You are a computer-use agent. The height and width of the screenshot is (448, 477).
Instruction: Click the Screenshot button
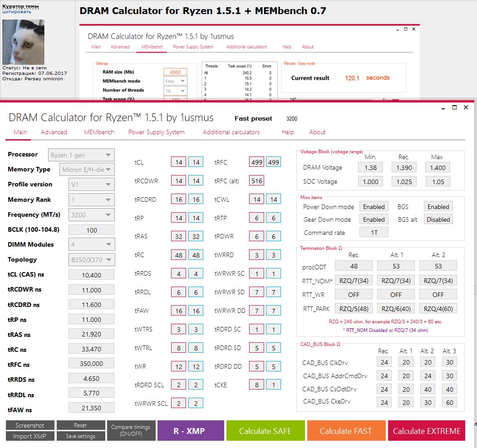click(x=30, y=425)
